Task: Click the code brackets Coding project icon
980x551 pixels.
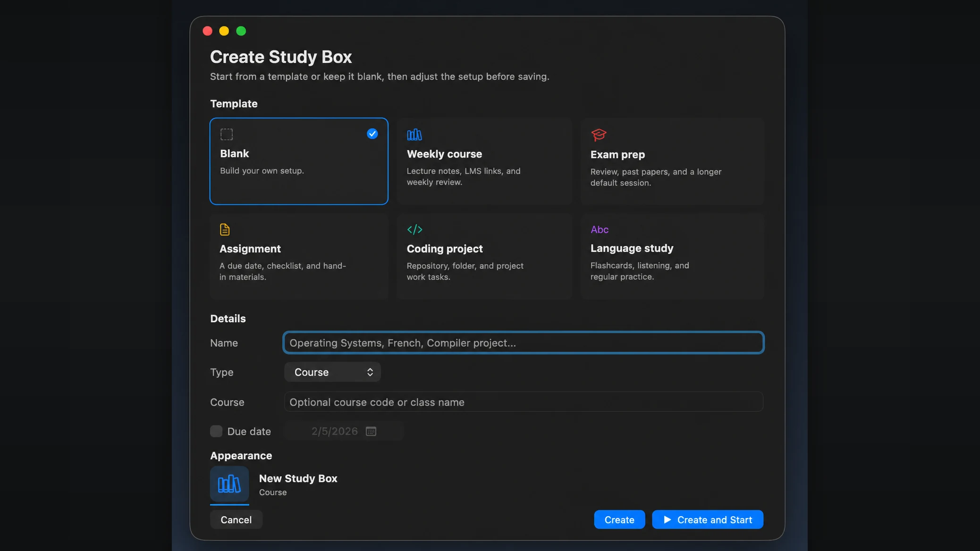Action: (414, 230)
